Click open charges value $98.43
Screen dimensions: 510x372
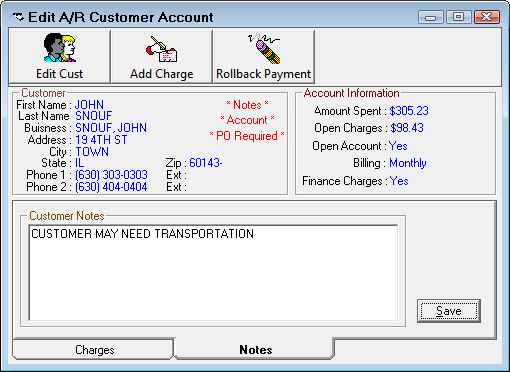tap(407, 128)
